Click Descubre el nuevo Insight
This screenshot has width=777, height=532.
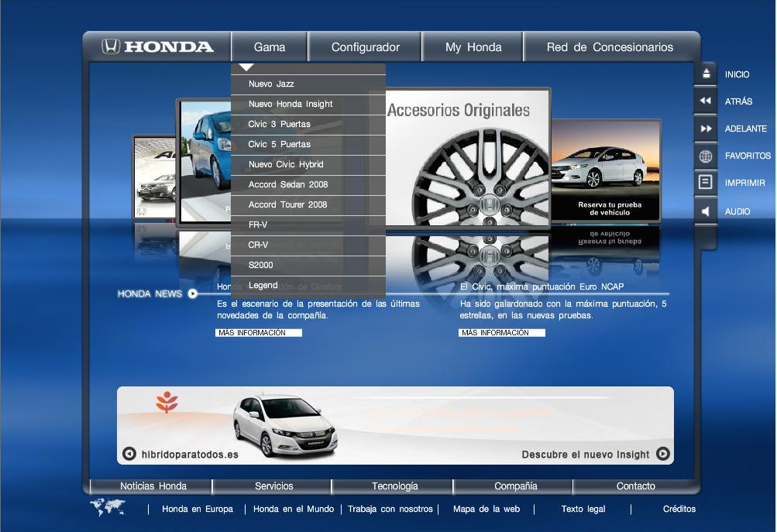585,455
